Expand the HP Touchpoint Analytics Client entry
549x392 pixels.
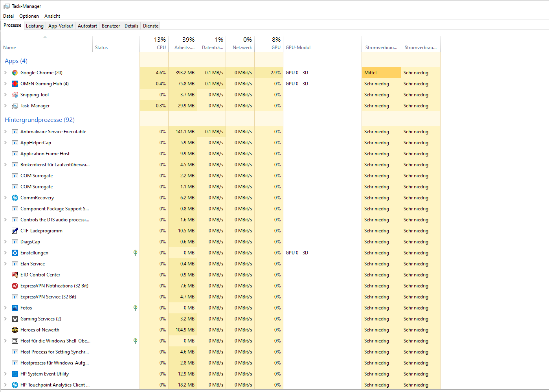click(6, 385)
